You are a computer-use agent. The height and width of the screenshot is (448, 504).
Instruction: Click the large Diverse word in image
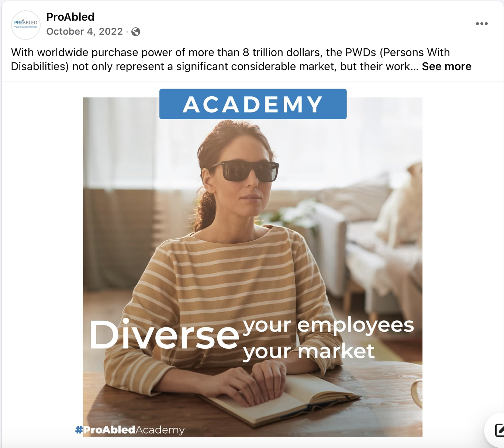click(165, 335)
